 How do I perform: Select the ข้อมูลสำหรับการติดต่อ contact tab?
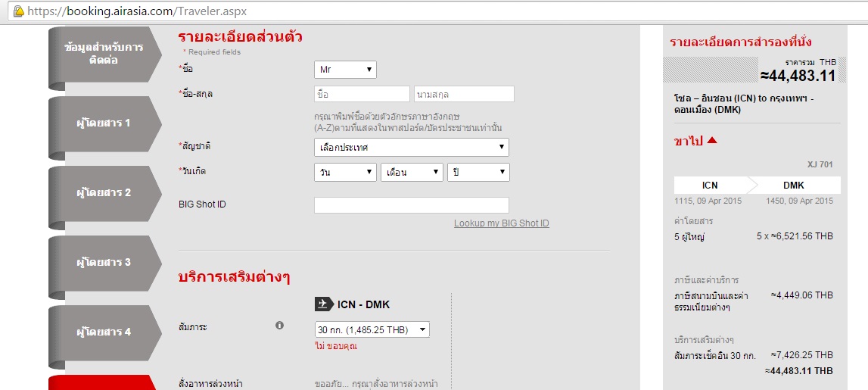[104, 54]
